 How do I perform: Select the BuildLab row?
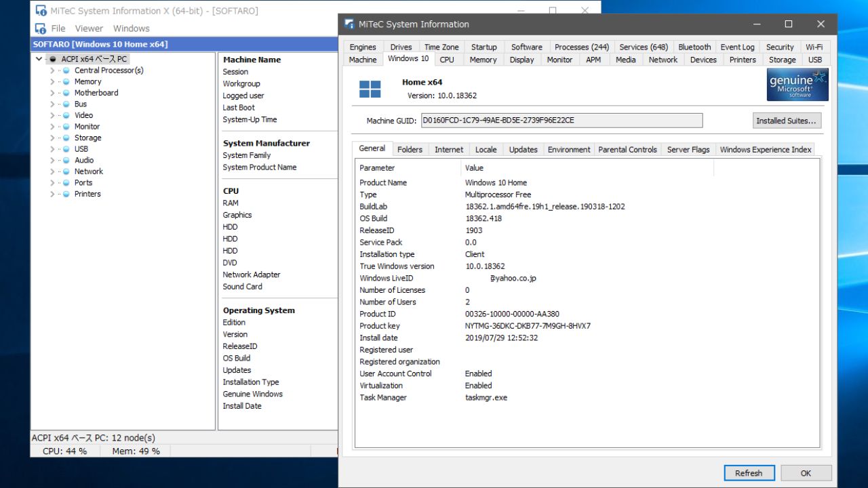tap(587, 207)
